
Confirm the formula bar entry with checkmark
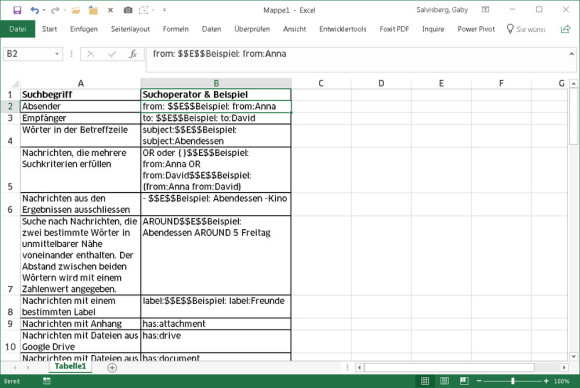coord(112,54)
